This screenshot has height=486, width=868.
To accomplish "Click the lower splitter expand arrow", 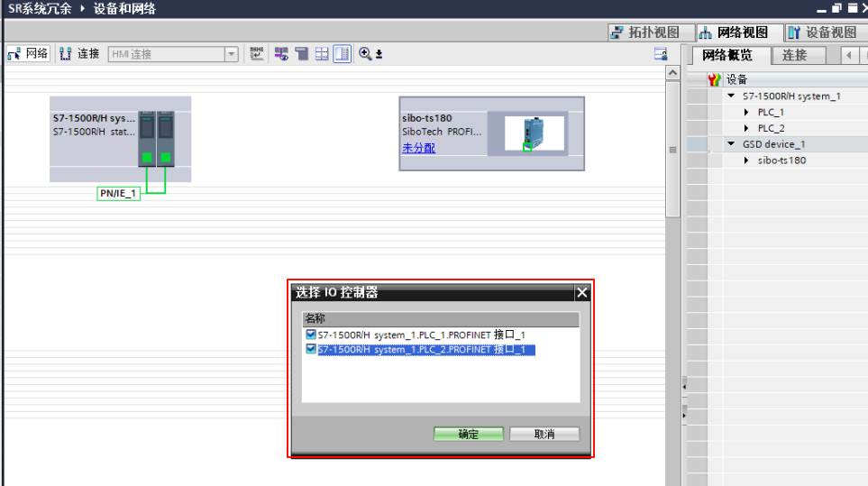I will pyautogui.click(x=684, y=415).
